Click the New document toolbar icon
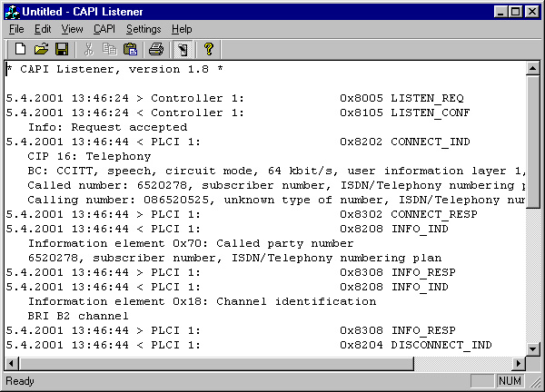This screenshot has width=545, height=392. click(x=20, y=49)
